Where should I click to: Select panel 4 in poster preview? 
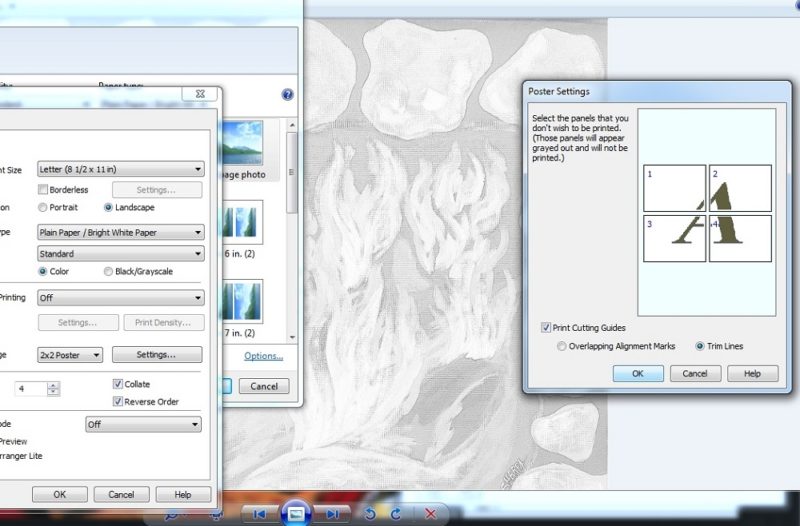[740, 238]
